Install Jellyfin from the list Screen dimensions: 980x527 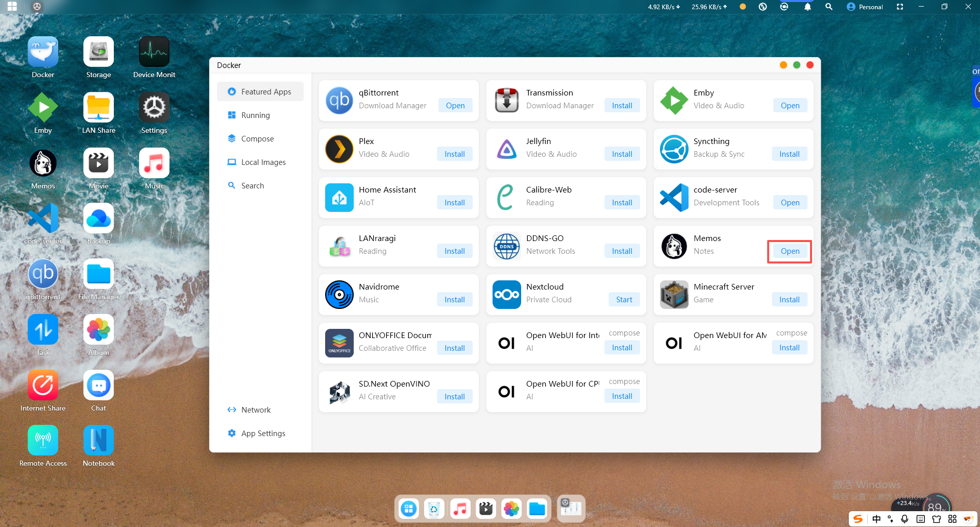[x=622, y=154]
